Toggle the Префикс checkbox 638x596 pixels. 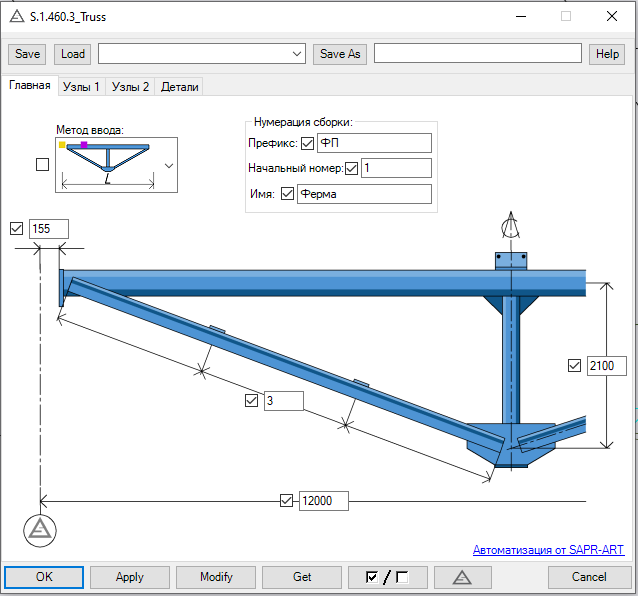[x=307, y=143]
